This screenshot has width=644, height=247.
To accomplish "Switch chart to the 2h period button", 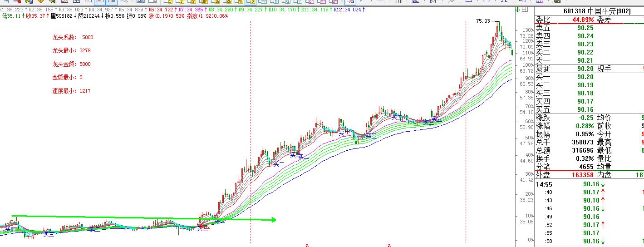I will tap(227, 2).
